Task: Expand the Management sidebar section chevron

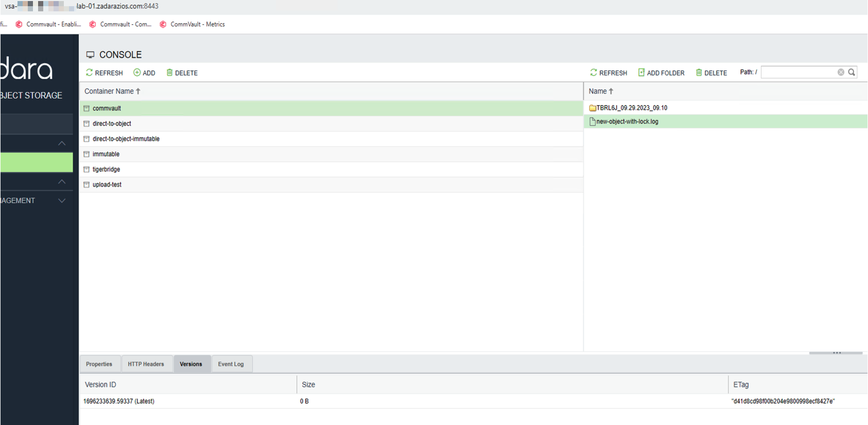Action: [62, 200]
